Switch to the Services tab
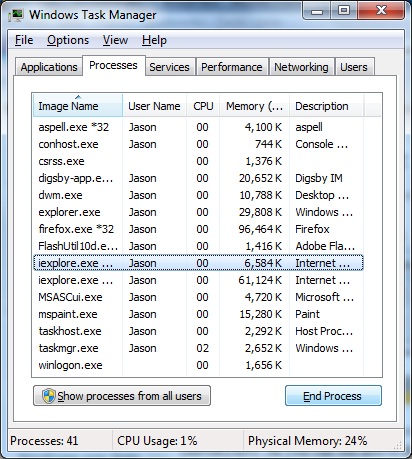 [169, 67]
